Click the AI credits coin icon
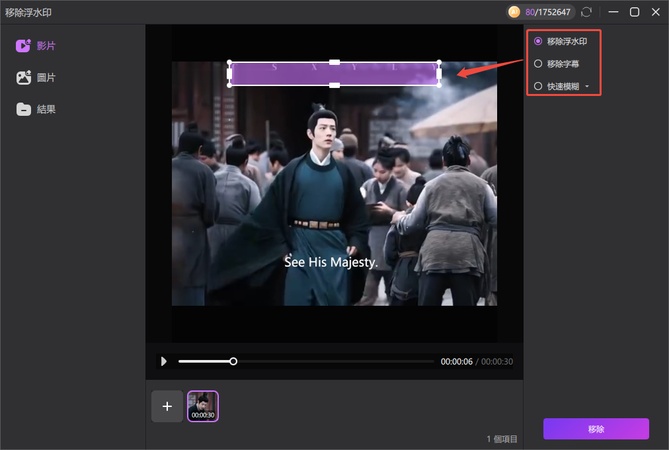 coord(514,12)
